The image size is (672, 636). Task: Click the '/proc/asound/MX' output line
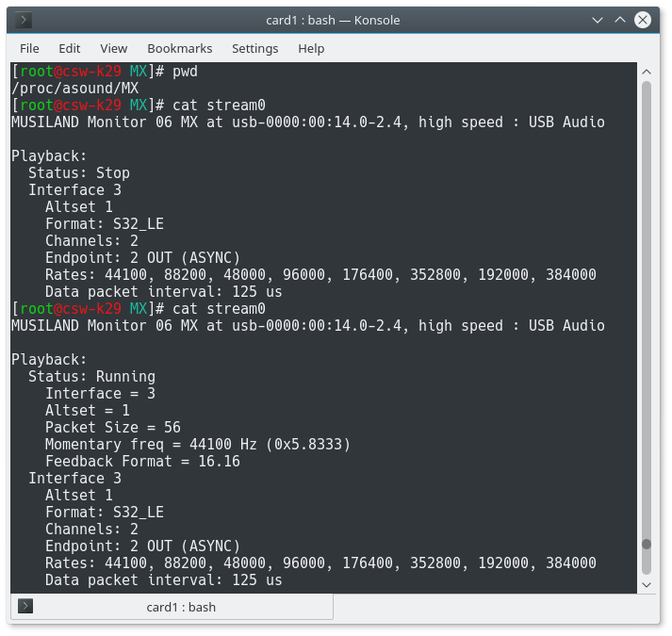pos(75,89)
